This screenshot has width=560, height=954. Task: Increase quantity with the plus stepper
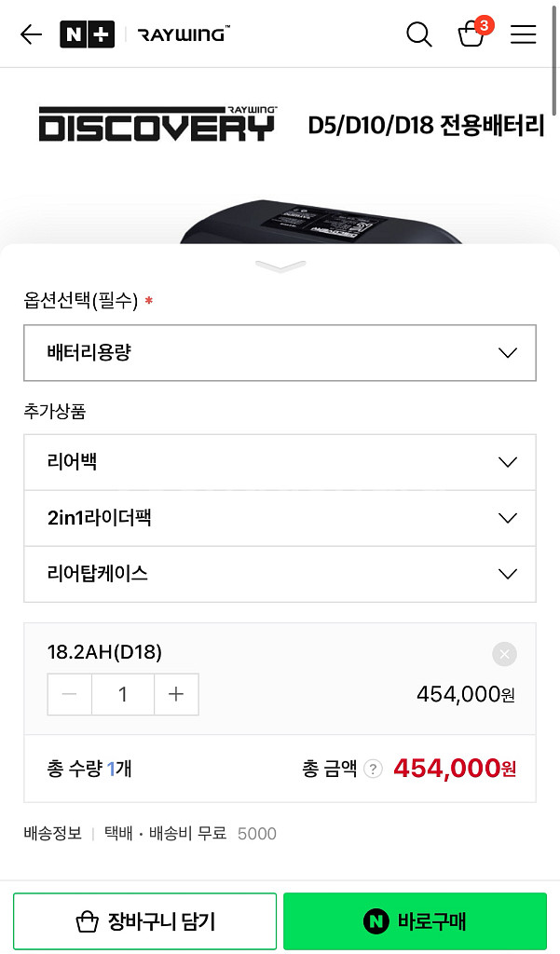click(176, 694)
